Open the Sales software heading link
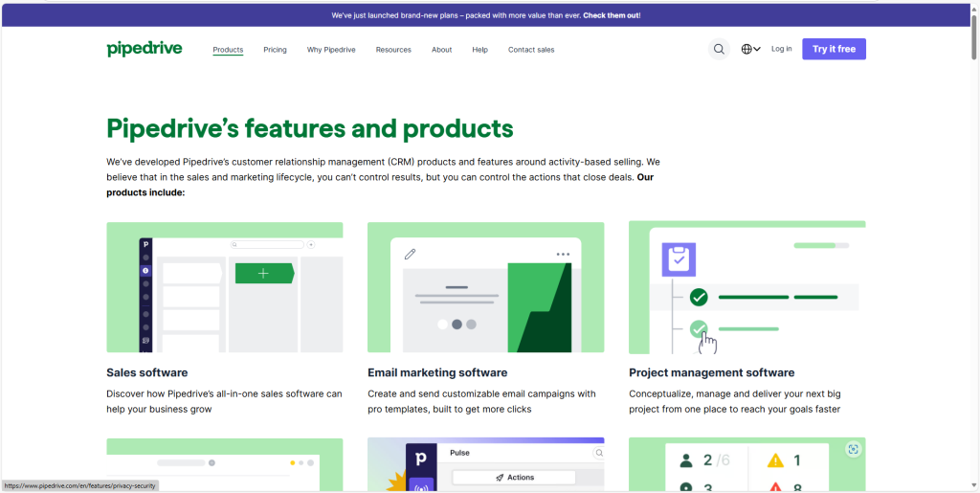This screenshot has height=493, width=980. coord(147,372)
